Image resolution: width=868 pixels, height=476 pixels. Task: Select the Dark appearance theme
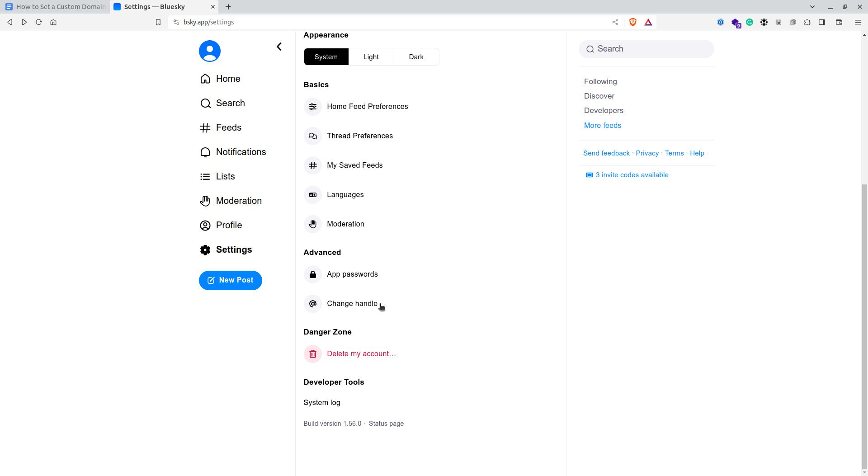416,57
